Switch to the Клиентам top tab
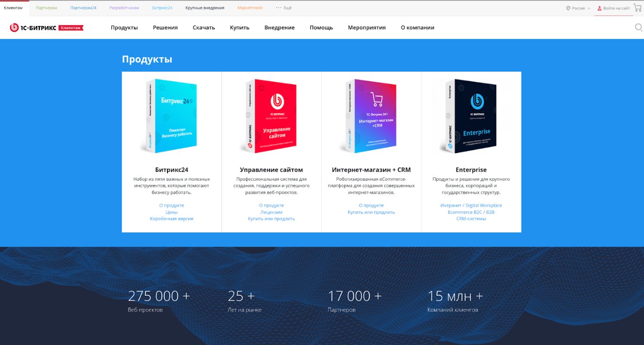Screen dimensions: 644x345 13,8
